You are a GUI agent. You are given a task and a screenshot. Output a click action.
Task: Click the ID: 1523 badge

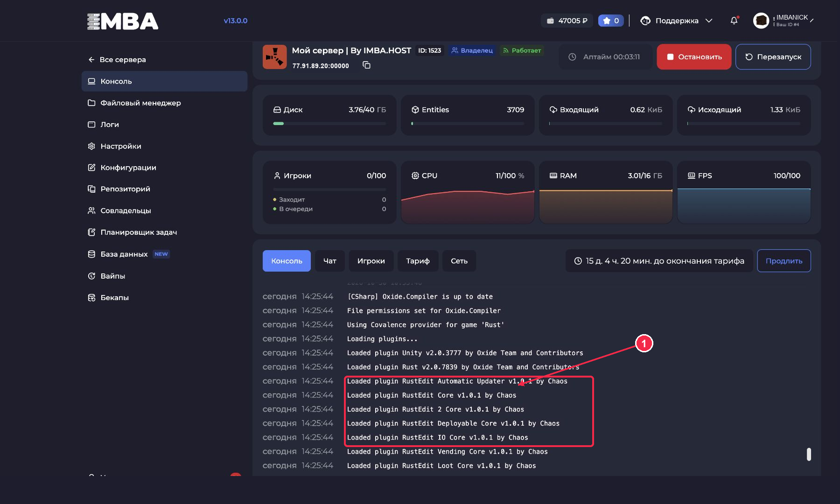click(x=430, y=50)
